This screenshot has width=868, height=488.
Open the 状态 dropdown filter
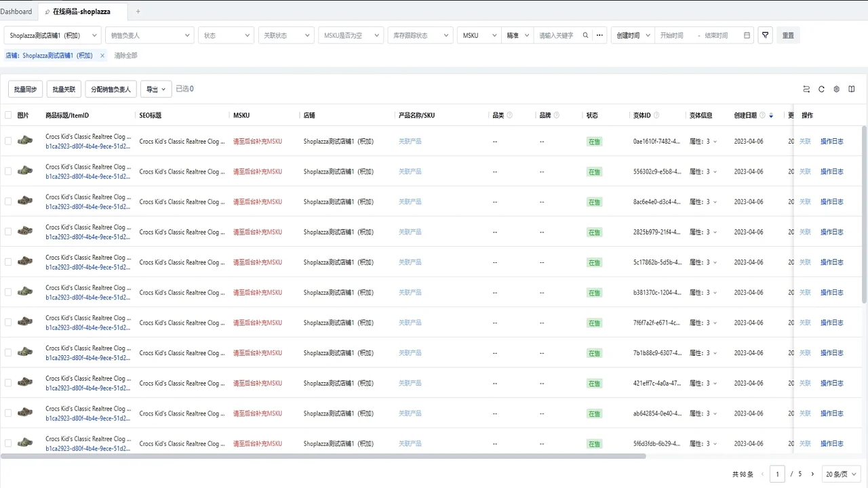click(226, 35)
